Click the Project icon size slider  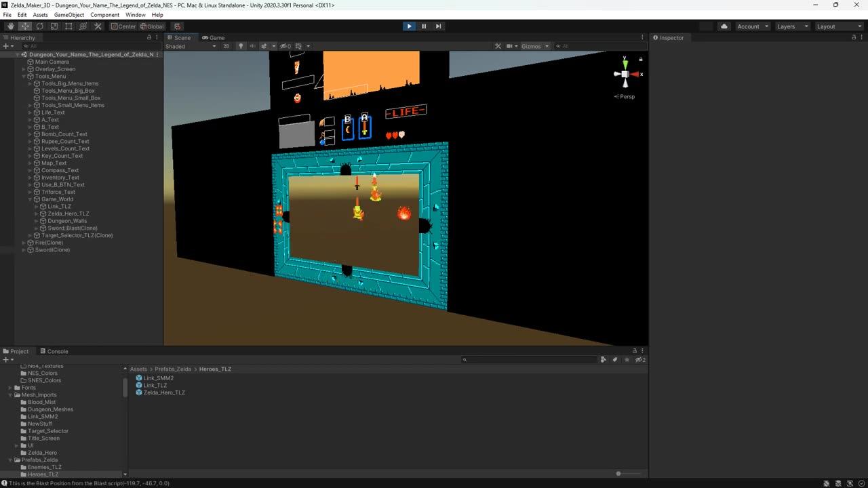click(x=618, y=474)
